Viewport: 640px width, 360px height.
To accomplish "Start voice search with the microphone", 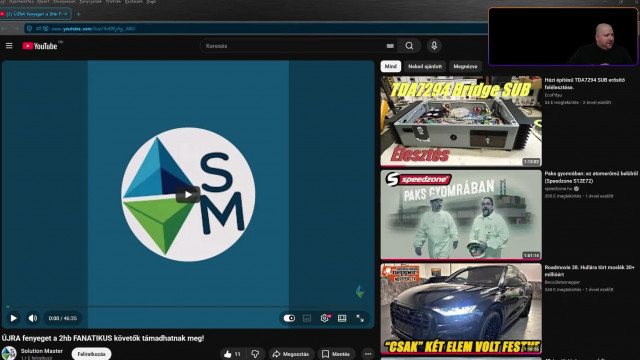I will tap(434, 46).
